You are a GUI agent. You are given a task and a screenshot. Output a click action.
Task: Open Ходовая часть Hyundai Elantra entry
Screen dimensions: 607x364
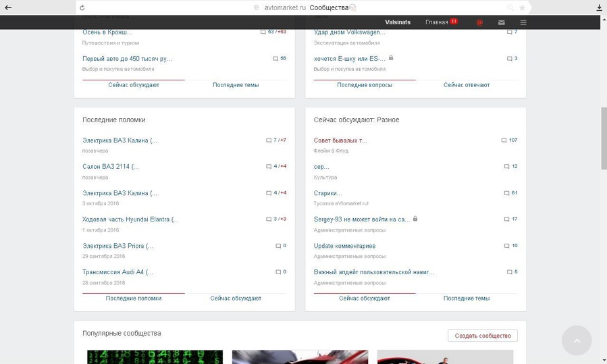130,219
